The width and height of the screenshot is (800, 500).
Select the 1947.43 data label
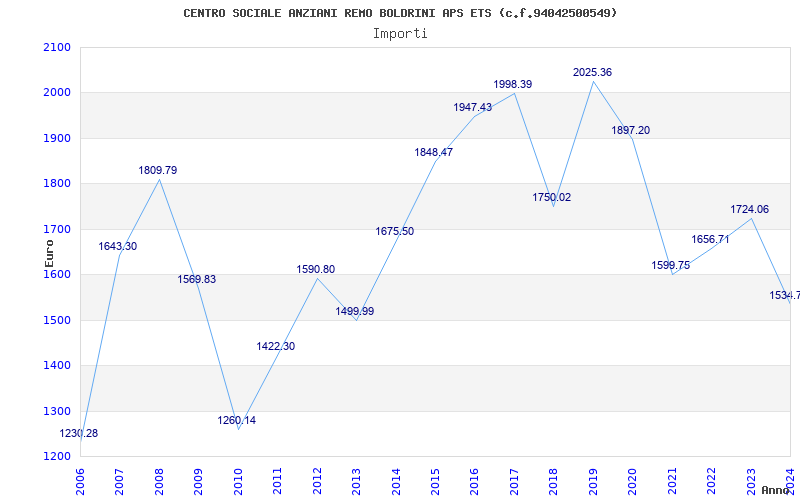(473, 108)
